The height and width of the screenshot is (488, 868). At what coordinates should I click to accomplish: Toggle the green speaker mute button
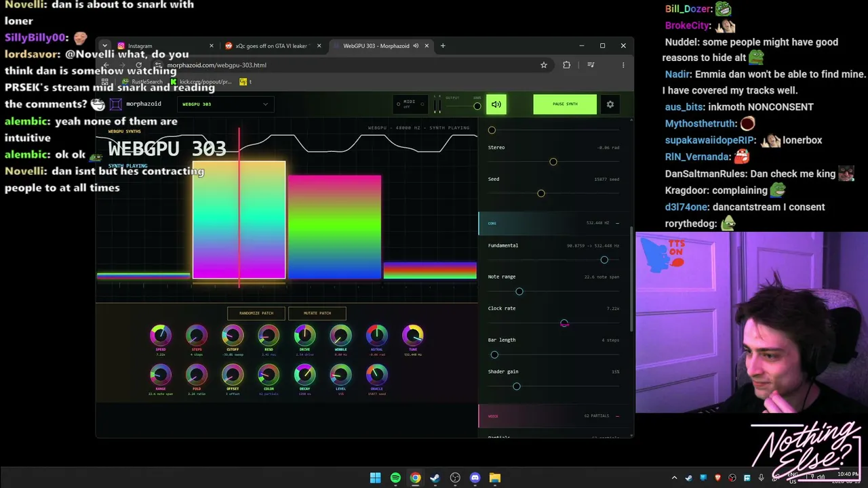pos(496,104)
